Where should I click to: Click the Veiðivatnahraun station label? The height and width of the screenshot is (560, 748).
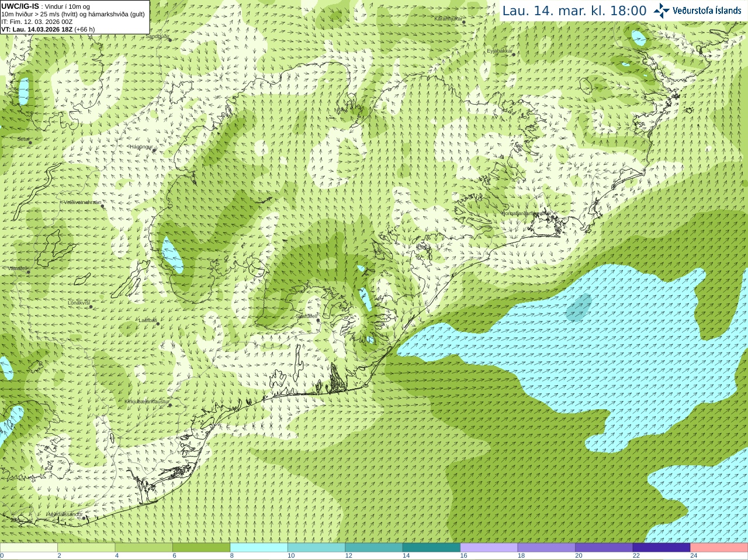pos(82,202)
